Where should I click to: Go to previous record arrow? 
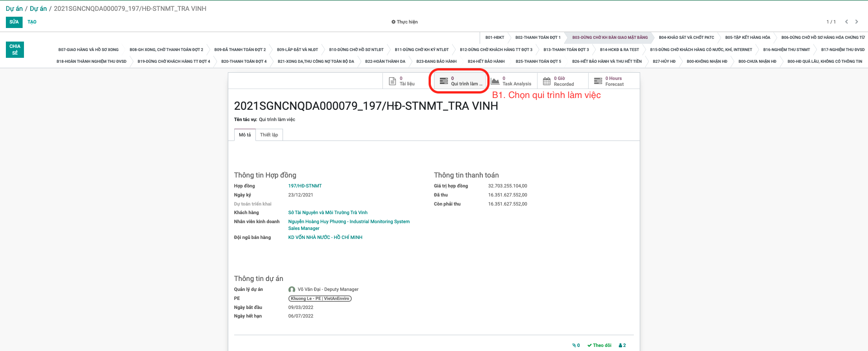846,22
